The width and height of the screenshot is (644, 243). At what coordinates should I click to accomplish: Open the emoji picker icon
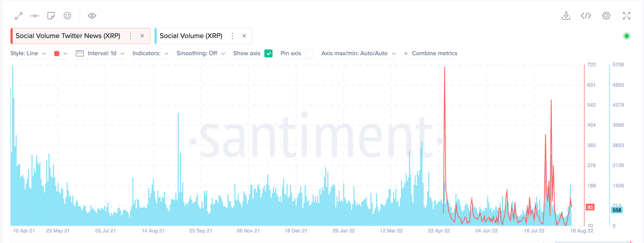click(x=67, y=16)
